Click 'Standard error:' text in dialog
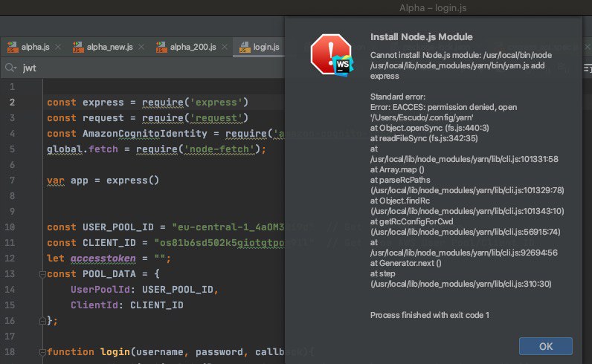 (x=398, y=97)
